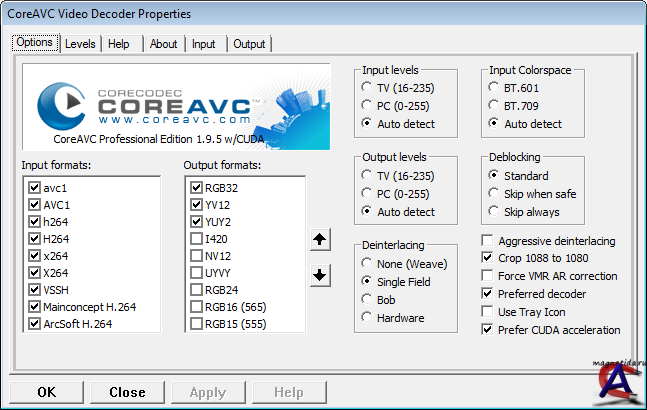Click the move down arrow button

click(x=320, y=275)
